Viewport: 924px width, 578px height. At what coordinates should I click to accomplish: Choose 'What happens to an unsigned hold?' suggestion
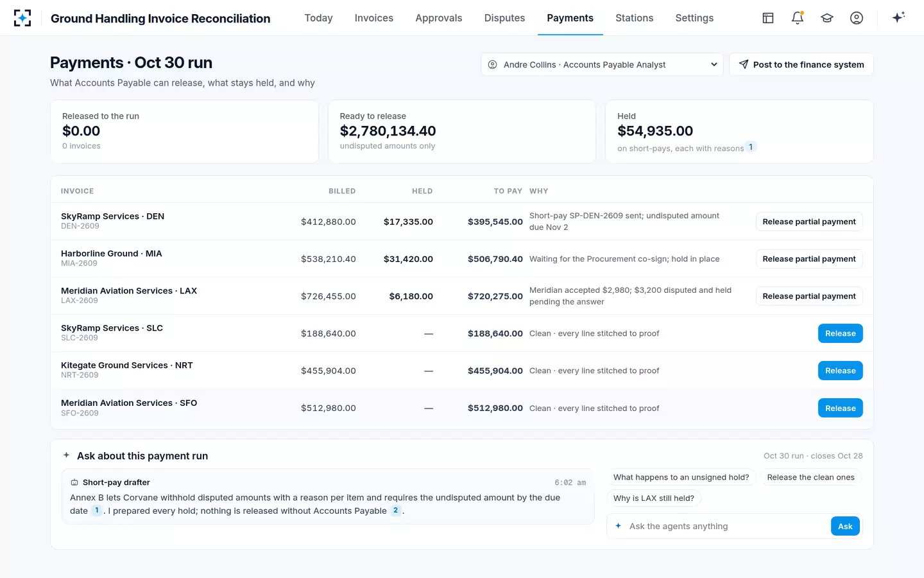(x=681, y=477)
